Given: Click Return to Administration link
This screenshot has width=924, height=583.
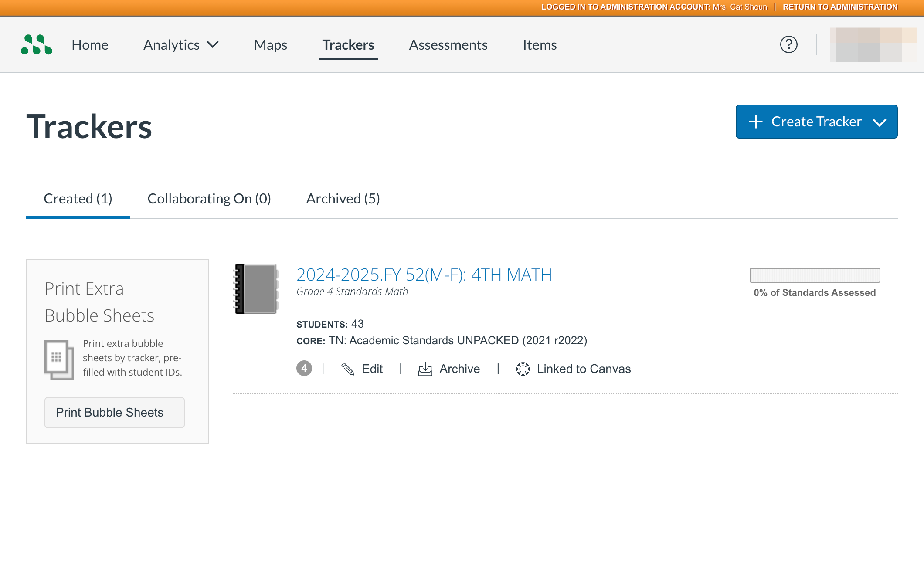Looking at the screenshot, I should point(840,7).
